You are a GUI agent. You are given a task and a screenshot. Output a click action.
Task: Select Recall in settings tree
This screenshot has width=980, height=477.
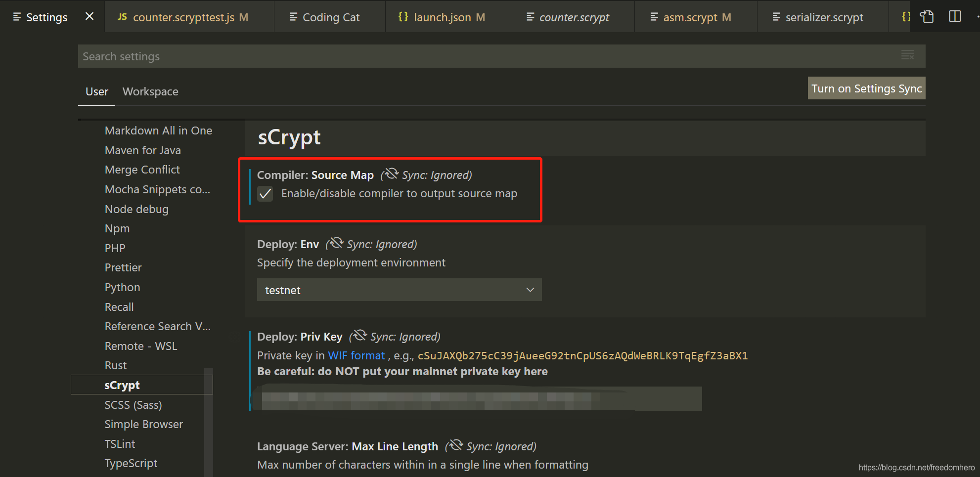[119, 307]
